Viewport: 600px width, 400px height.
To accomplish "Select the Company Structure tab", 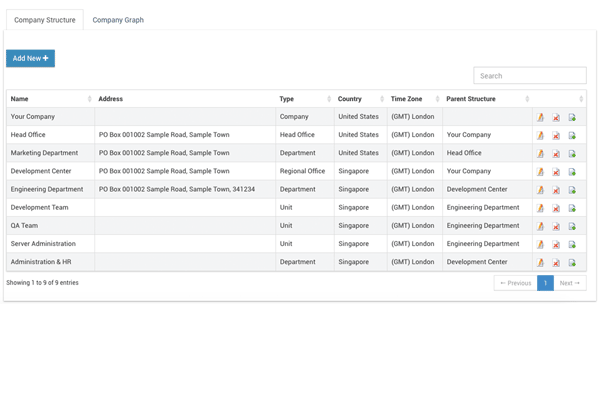I will coord(43,19).
